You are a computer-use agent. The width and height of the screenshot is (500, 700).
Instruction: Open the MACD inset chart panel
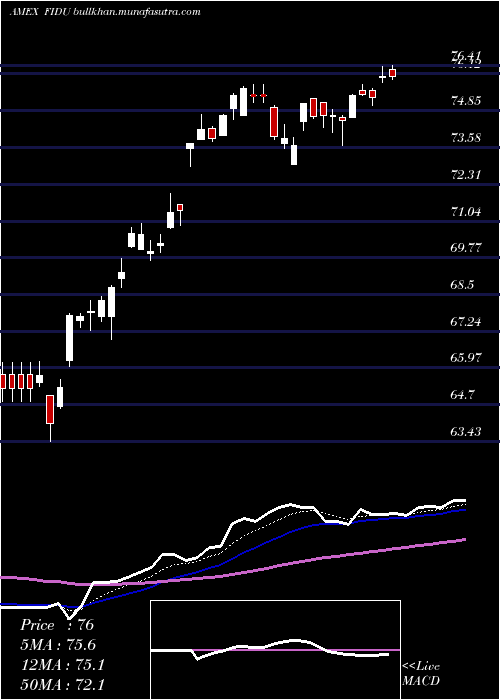(x=275, y=650)
